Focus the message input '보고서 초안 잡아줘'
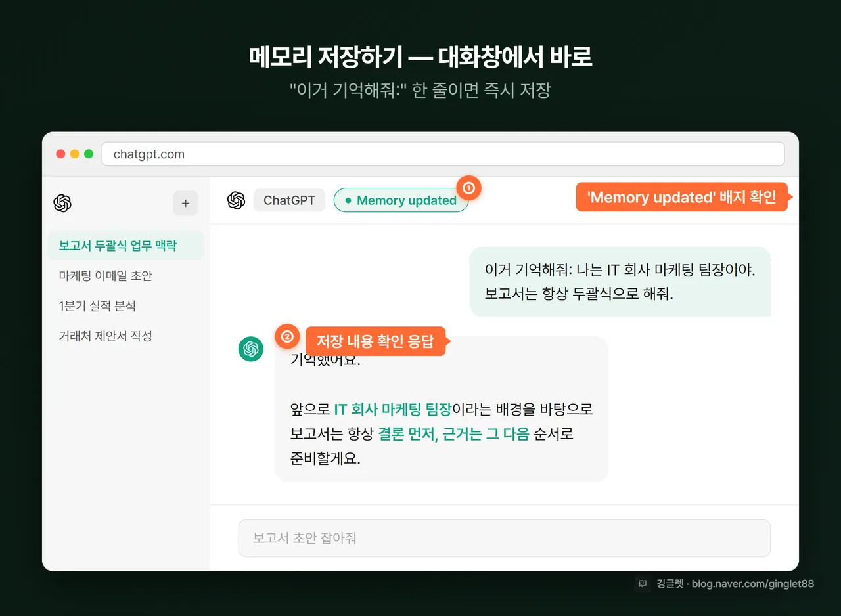Viewport: 841px width, 616px height. (x=504, y=539)
